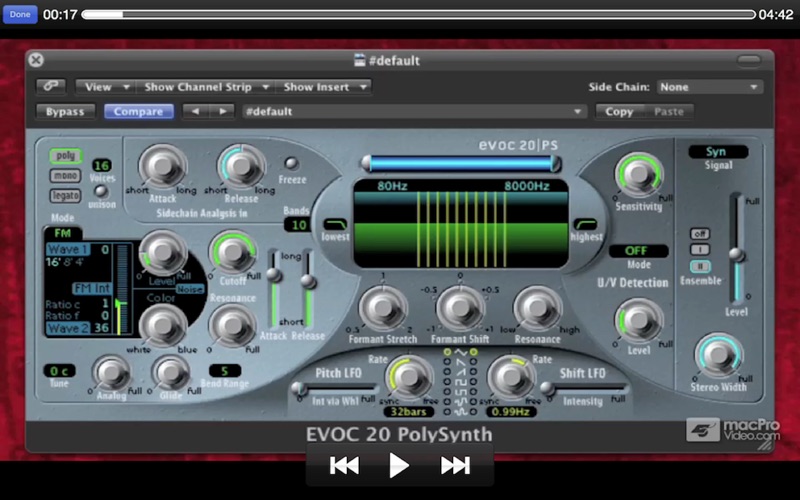Image resolution: width=800 pixels, height=500 pixels.
Task: Click the U/V Detection Level knob
Action: tap(638, 320)
